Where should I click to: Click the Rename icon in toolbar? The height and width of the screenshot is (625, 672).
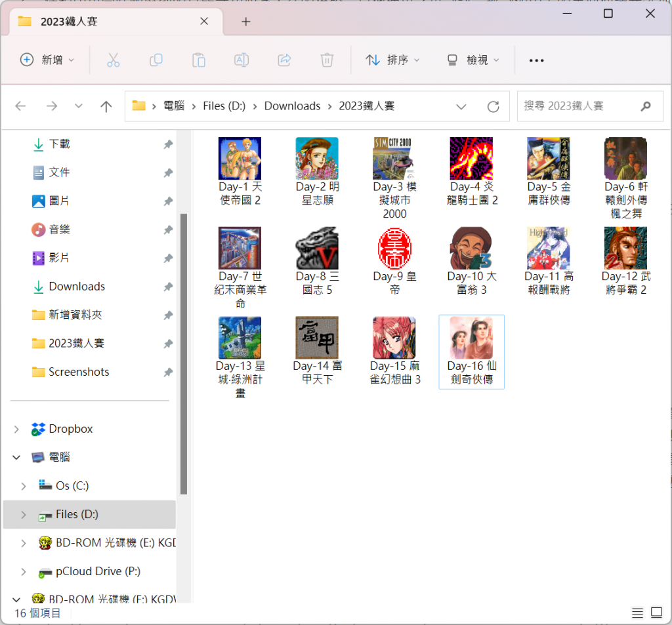[241, 60]
